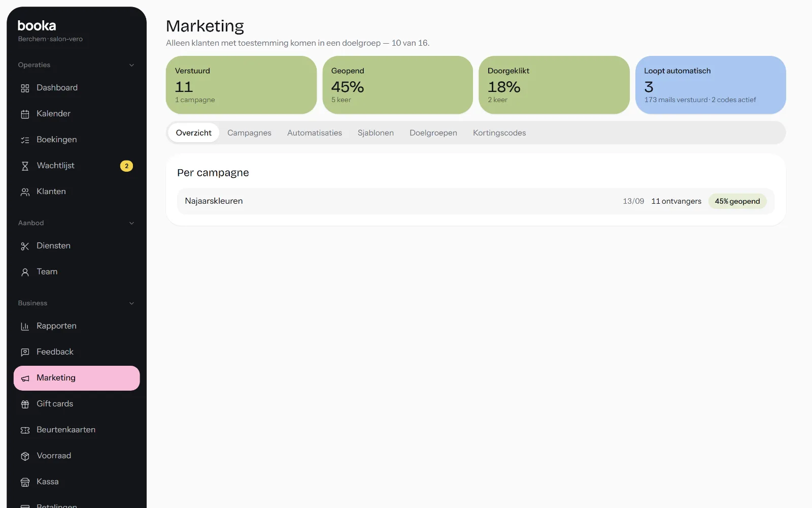Viewport: 812px width, 508px height.
Task: Click the Beurtenkaarten ticket icon
Action: 25,430
